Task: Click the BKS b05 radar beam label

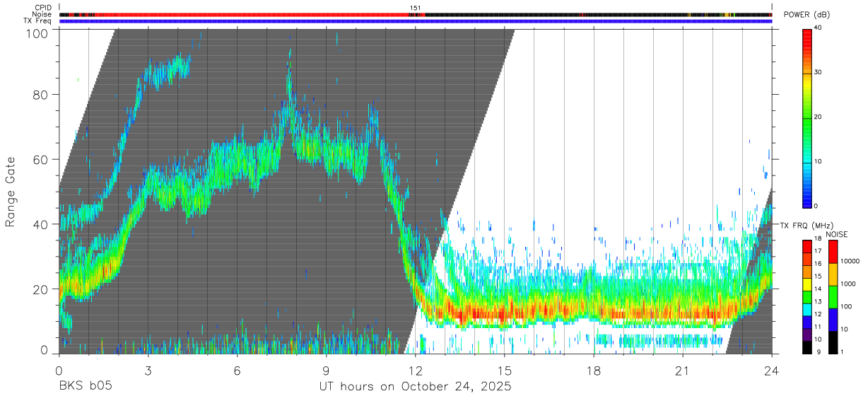Action: (85, 387)
